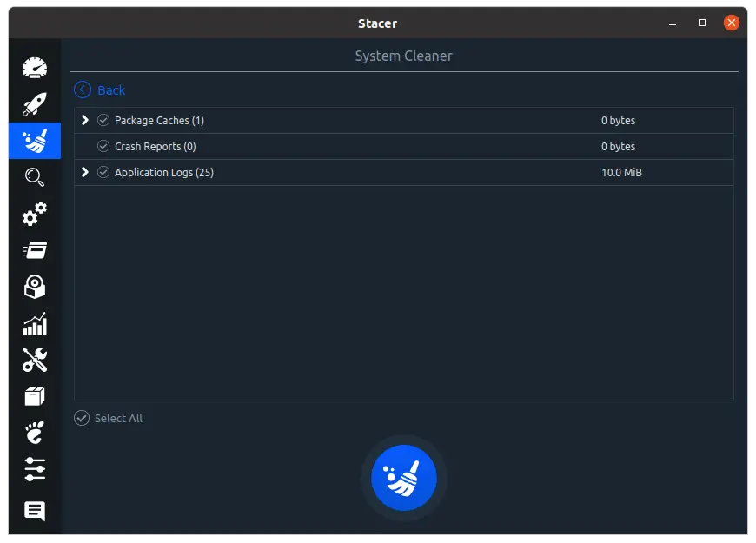Select the Application Logs (25) text
Image resolution: width=756 pixels, height=543 pixels.
click(x=164, y=172)
